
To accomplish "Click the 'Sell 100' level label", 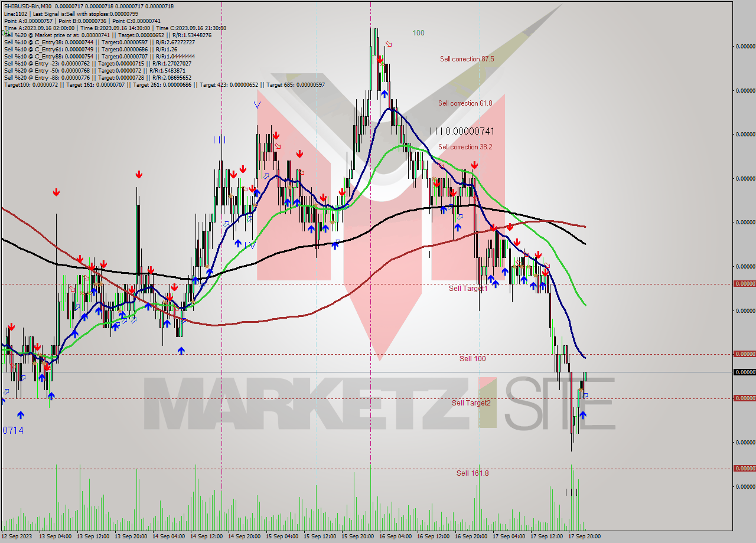I will coord(472,358).
